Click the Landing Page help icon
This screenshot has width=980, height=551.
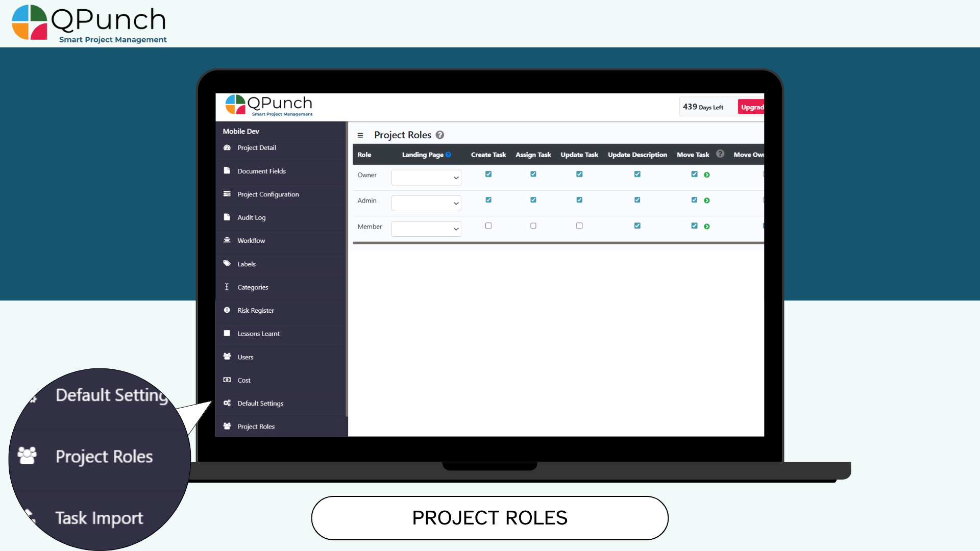click(448, 155)
